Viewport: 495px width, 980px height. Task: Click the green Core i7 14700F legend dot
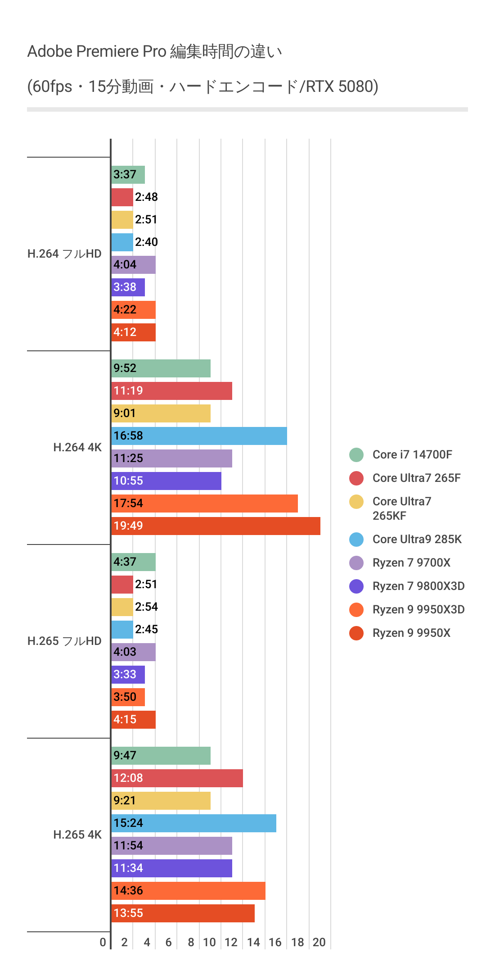356,454
